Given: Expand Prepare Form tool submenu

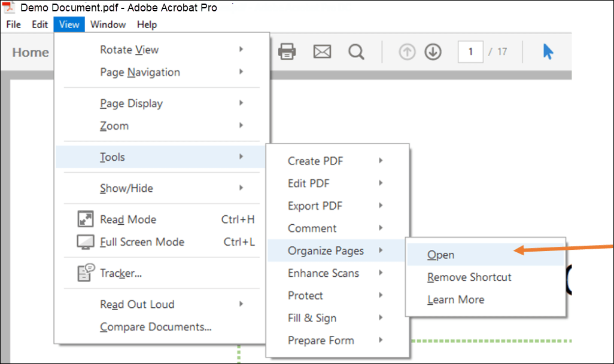Looking at the screenshot, I should click(338, 340).
